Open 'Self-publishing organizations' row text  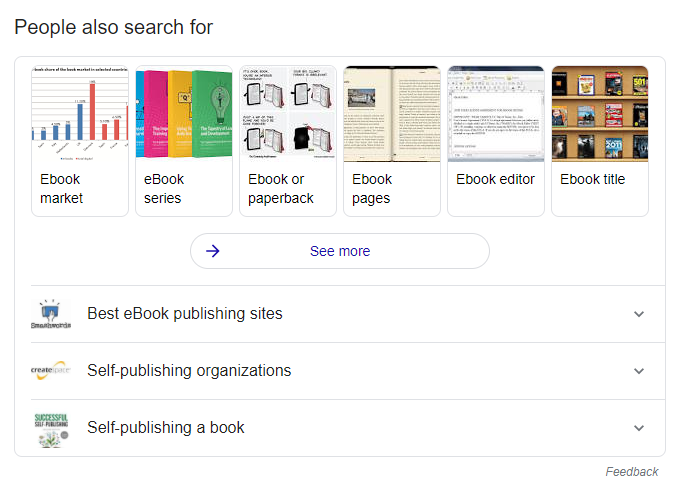tap(189, 371)
